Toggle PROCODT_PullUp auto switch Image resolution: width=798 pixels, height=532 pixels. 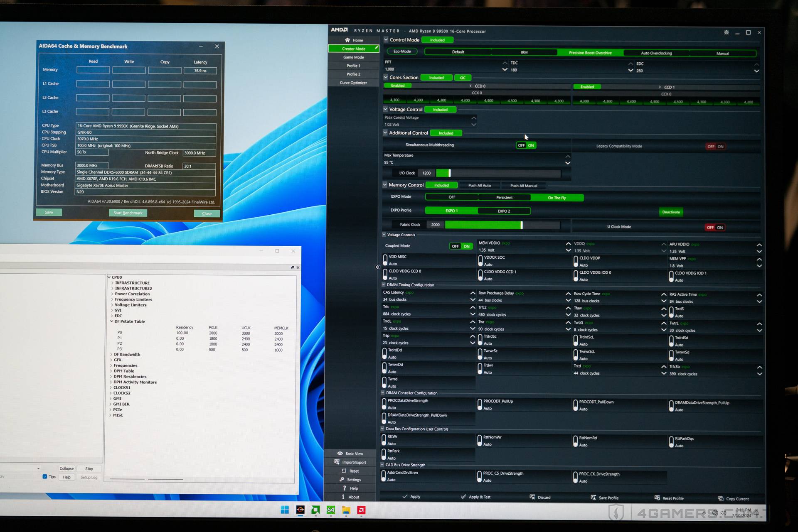pos(480,405)
